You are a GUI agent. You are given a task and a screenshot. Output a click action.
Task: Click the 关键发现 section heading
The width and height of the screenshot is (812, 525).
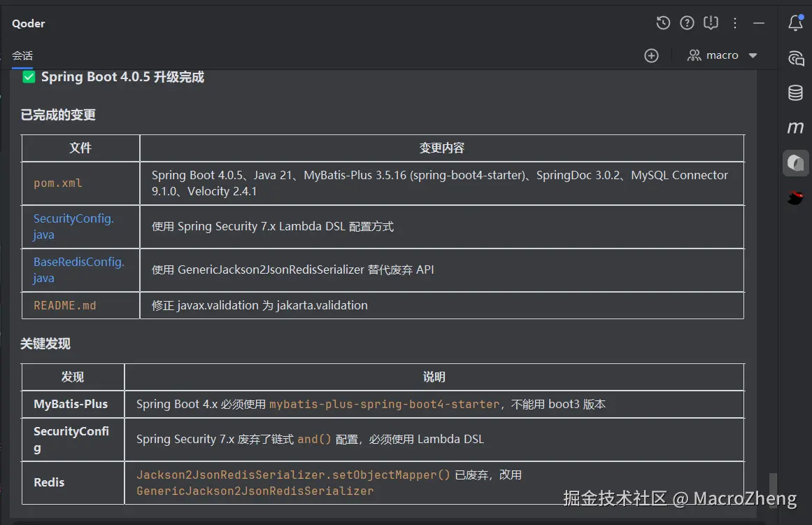pyautogui.click(x=45, y=344)
